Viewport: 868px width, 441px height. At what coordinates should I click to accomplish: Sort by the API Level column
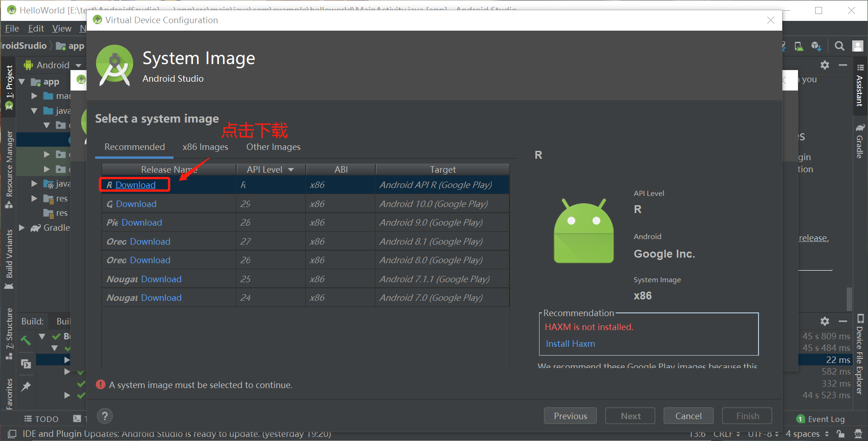coord(270,169)
